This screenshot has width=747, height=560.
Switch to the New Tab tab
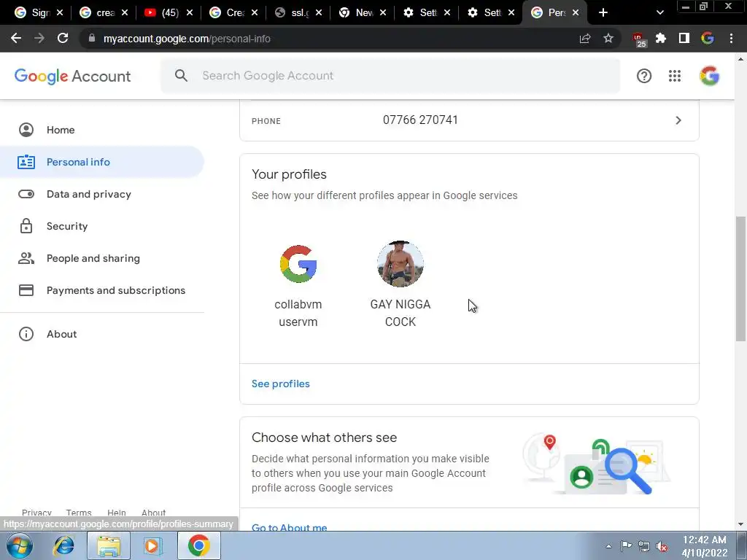356,13
